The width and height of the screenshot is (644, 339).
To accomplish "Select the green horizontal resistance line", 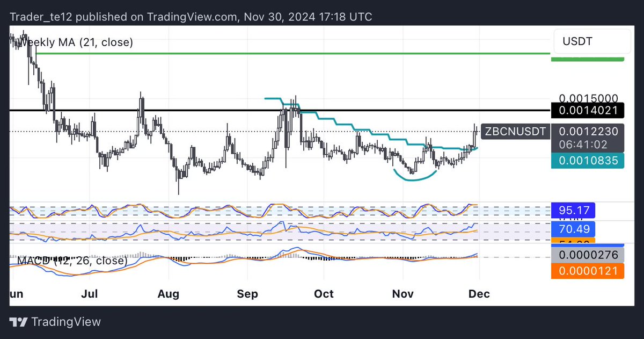I will 292,53.
